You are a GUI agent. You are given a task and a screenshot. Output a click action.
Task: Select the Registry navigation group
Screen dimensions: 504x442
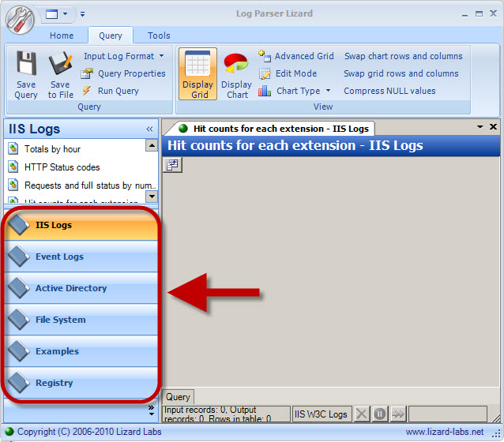point(81,383)
